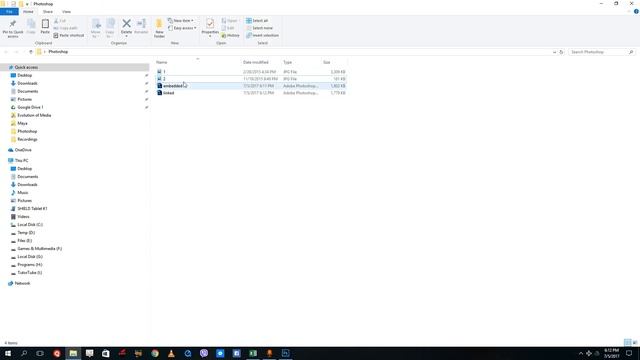This screenshot has width=640, height=360.
Task: Select the embedded Photoshop file
Action: click(251, 86)
